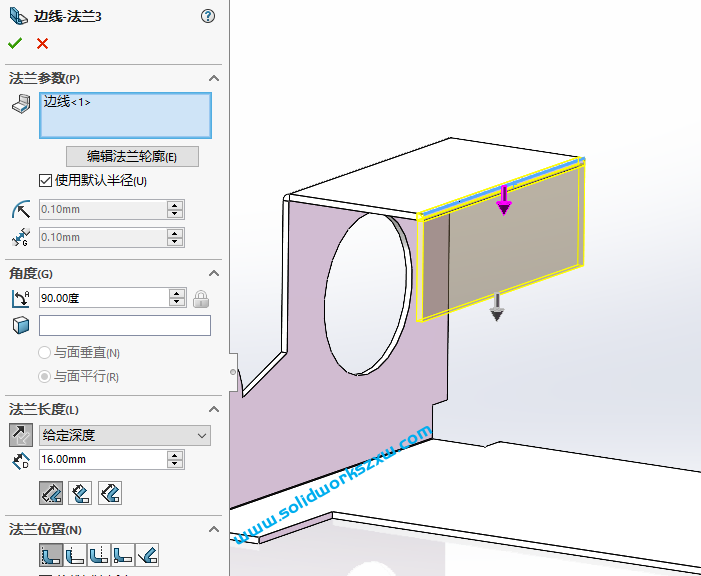Click the bend radius field showing 0.10mm

pyautogui.click(x=103, y=209)
